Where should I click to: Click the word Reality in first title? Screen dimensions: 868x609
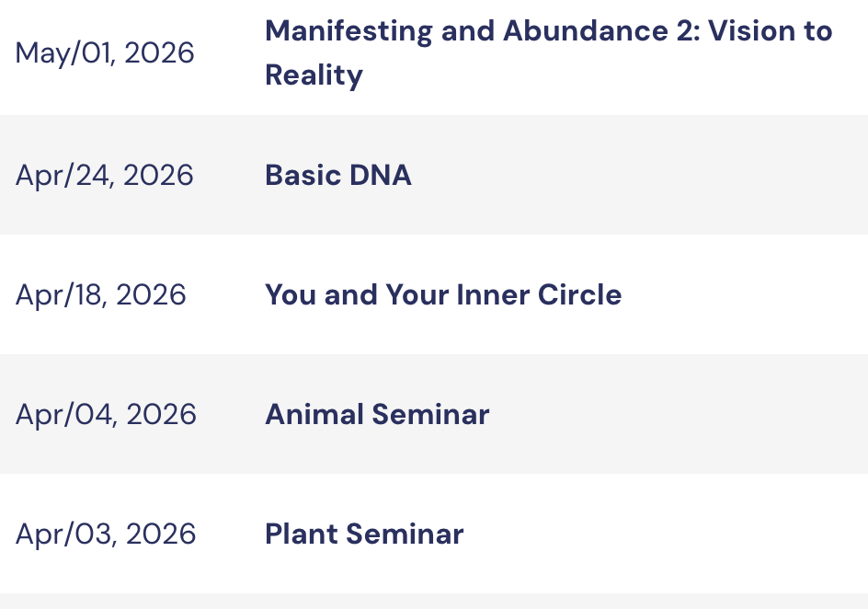click(314, 75)
